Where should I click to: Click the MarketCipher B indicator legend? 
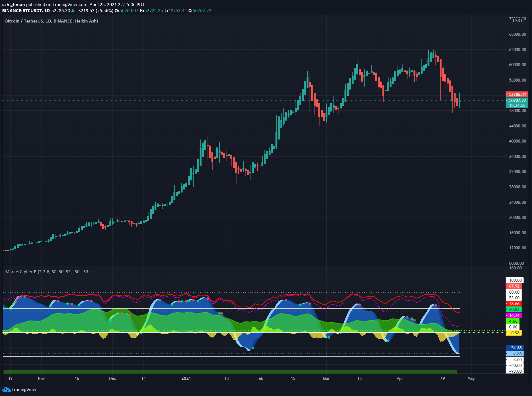(48, 272)
